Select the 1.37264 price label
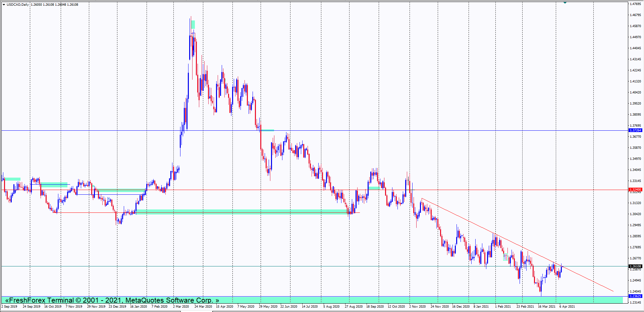 (x=635, y=130)
